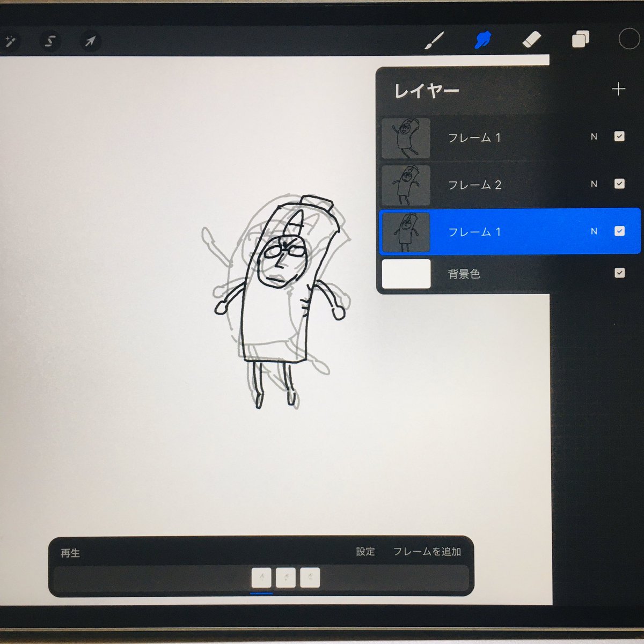Screen dimensions: 644x644
Task: Open blend mode N on topmost フレーム 1
Action: tap(594, 137)
